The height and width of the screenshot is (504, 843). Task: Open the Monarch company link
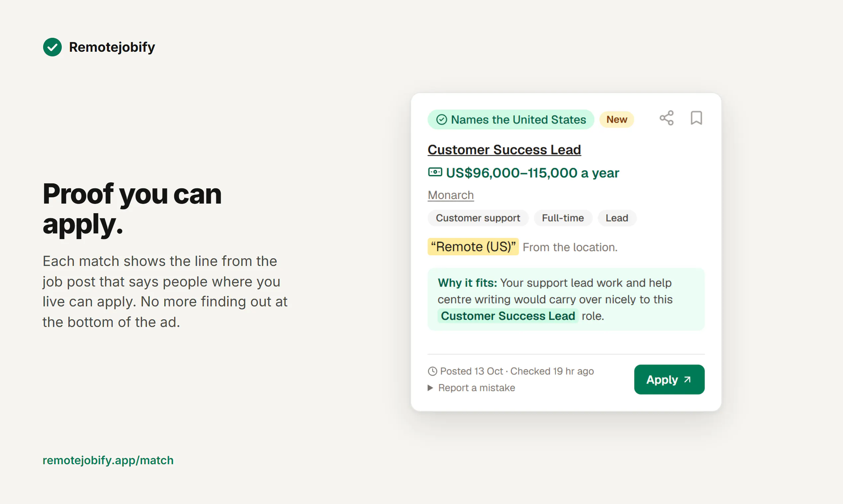point(450,195)
